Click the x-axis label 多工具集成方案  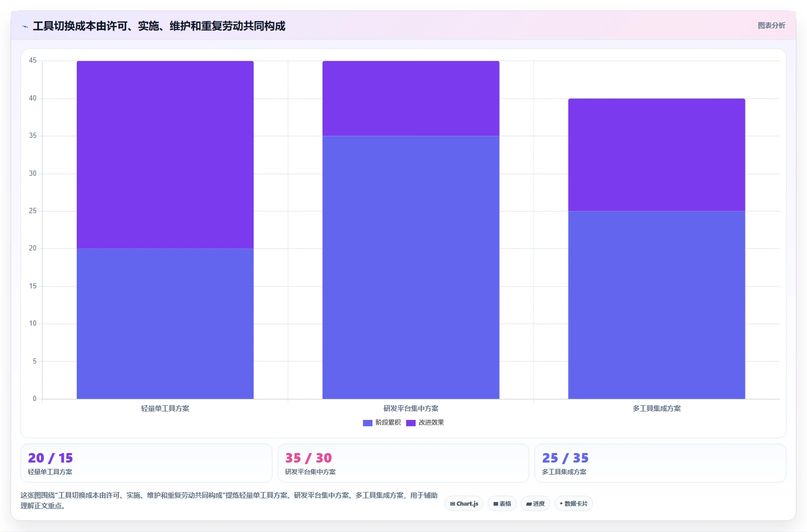(x=657, y=408)
